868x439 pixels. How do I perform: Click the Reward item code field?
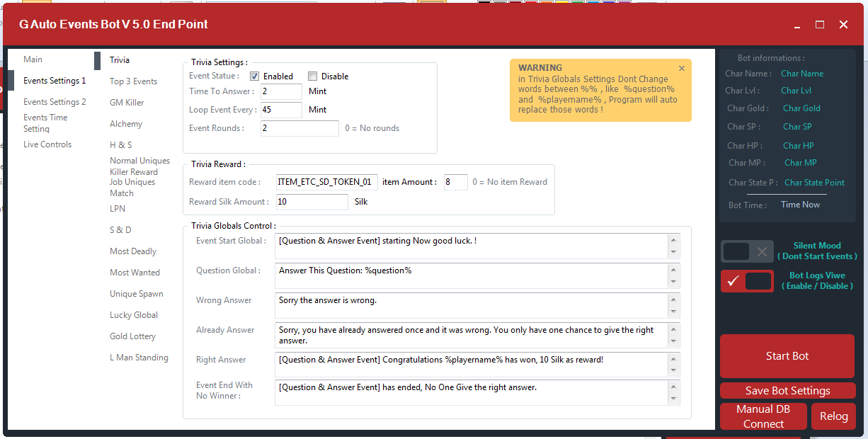[327, 182]
